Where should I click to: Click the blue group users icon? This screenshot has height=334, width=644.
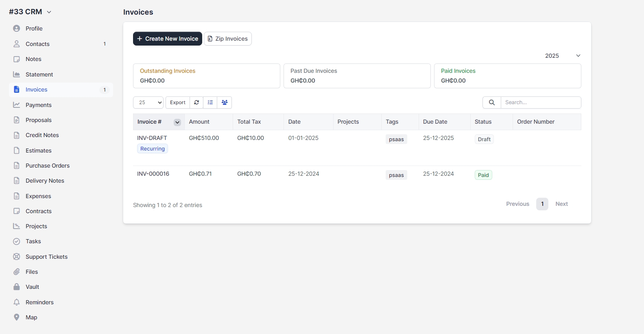coord(225,103)
